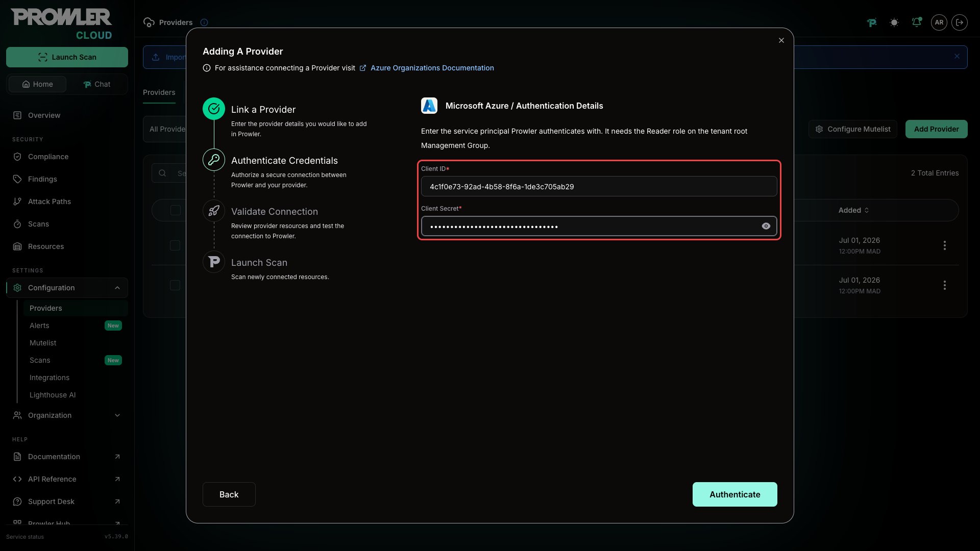Image resolution: width=980 pixels, height=551 pixels.
Task: Click the Service status text
Action: click(25, 537)
